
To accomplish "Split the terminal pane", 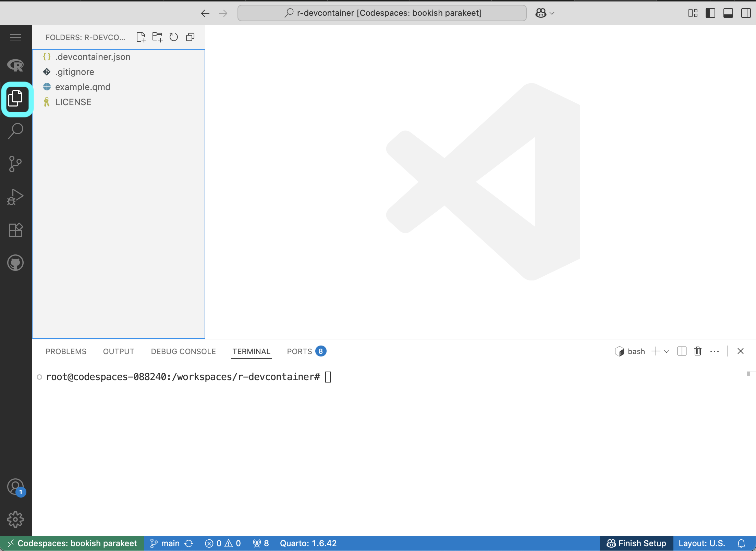I will 682,351.
